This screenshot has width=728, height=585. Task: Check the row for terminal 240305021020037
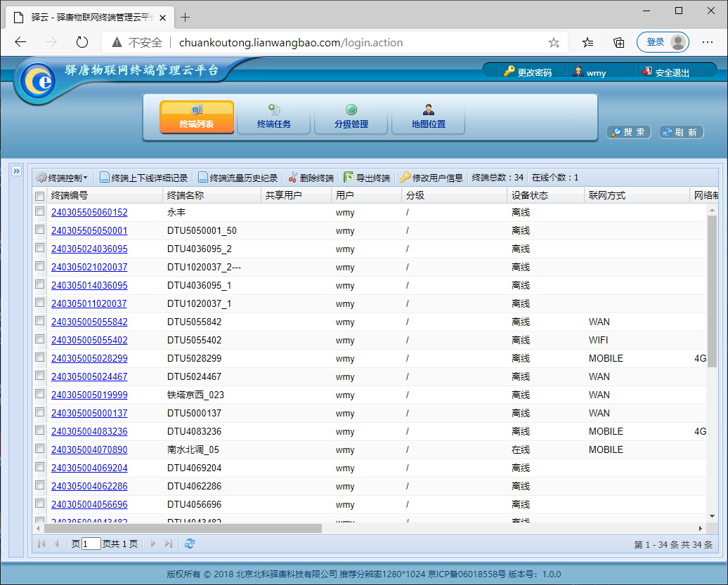click(x=40, y=266)
